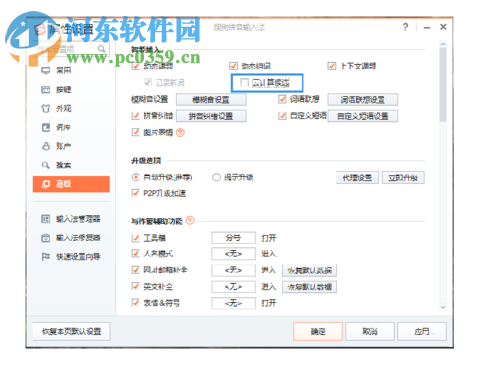Open 快速设置向导 flag entry
The width and height of the screenshot is (500, 387).
point(70,256)
